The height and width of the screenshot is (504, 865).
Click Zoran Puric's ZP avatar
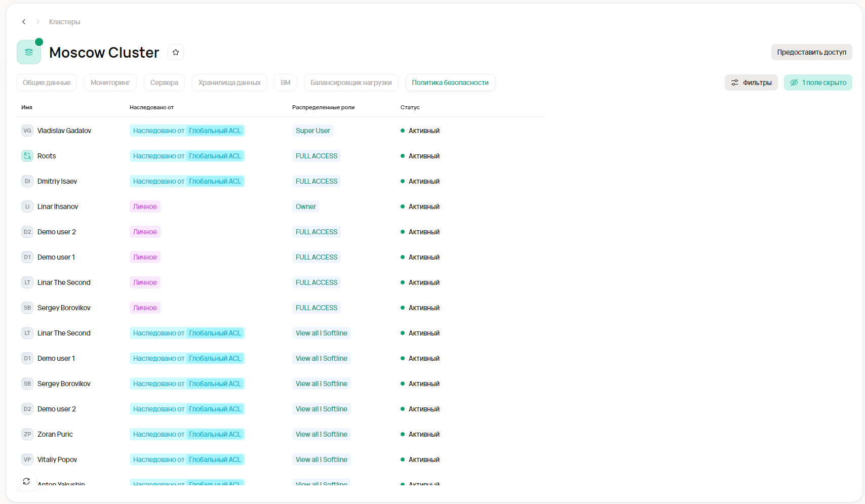(27, 434)
